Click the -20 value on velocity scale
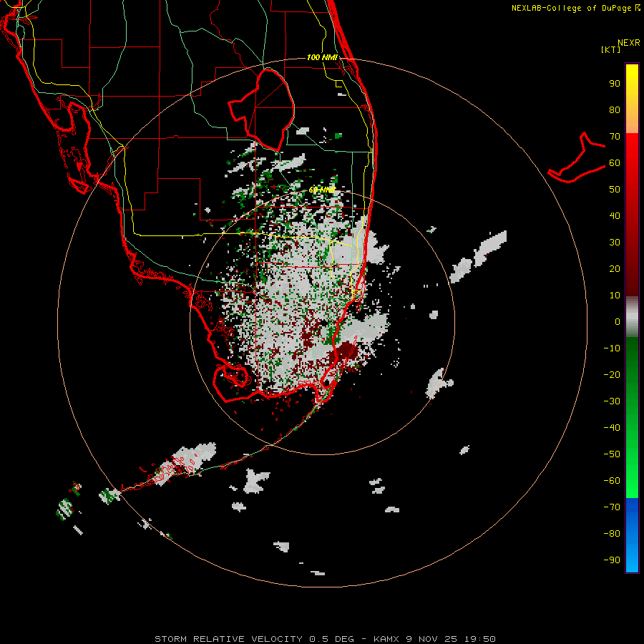This screenshot has width=644, height=644. 612,375
